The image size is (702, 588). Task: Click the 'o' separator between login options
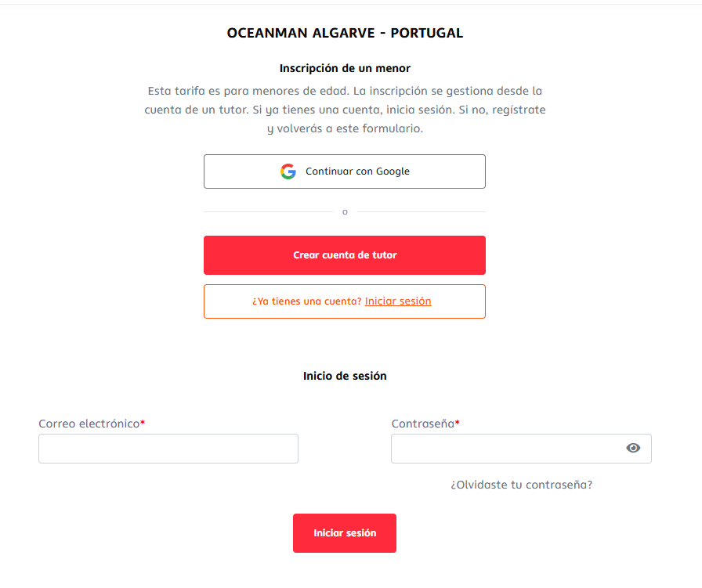tap(345, 212)
